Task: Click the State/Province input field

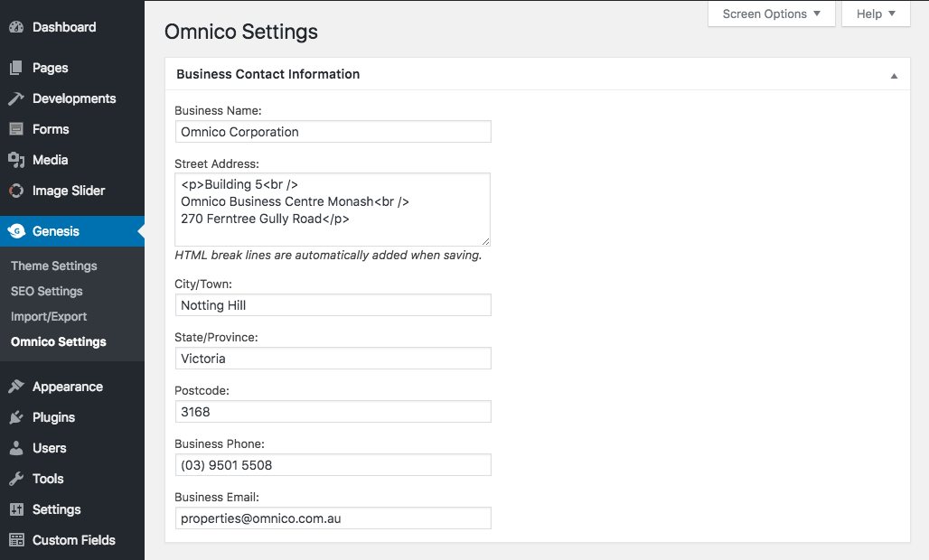Action: click(333, 359)
